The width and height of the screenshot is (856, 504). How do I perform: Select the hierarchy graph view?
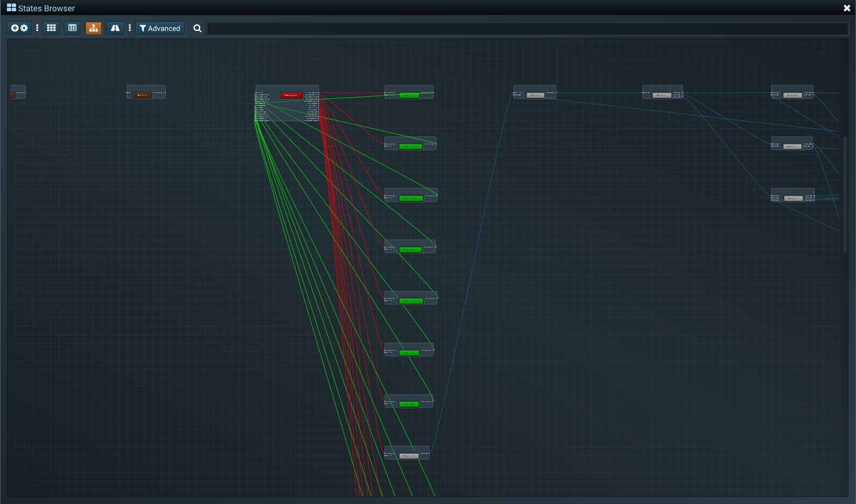94,28
